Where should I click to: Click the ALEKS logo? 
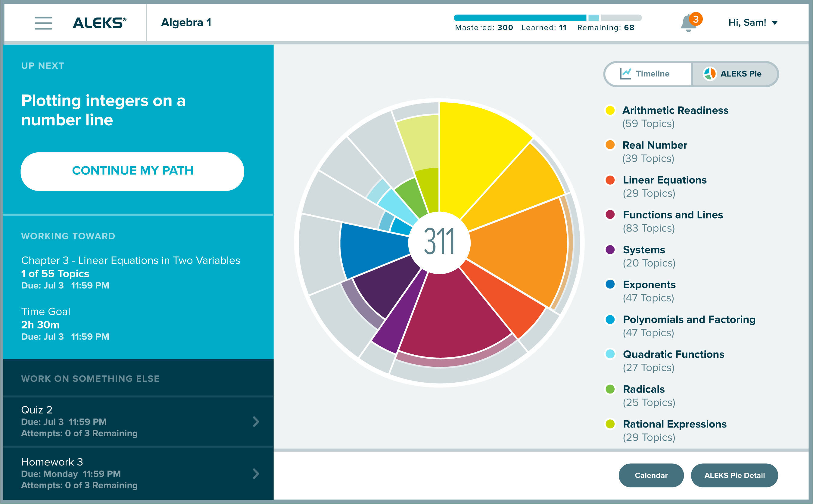pyautogui.click(x=99, y=23)
